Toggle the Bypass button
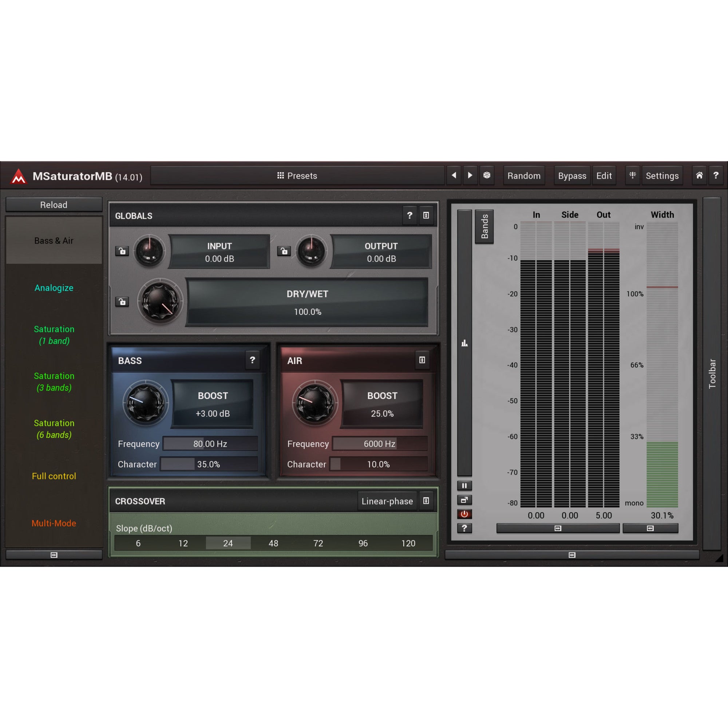 tap(572, 175)
